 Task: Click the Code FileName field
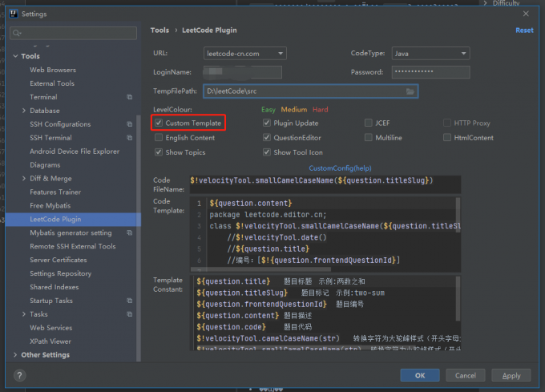point(325,184)
